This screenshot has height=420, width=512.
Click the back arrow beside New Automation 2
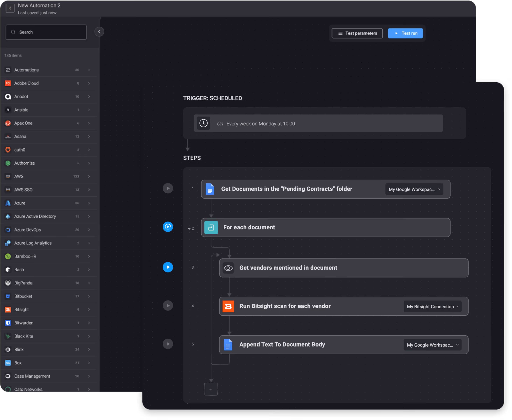coord(10,8)
